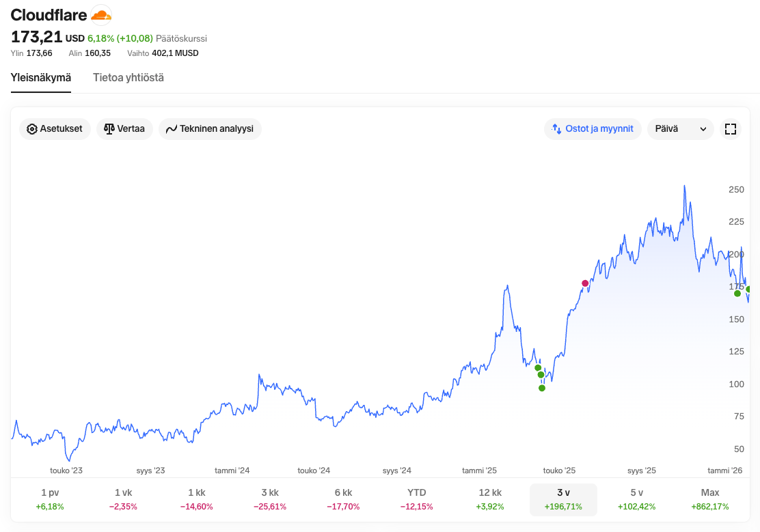The height and width of the screenshot is (532, 760).
Task: Click the Cloudflare orange cloud logo
Action: (x=101, y=15)
